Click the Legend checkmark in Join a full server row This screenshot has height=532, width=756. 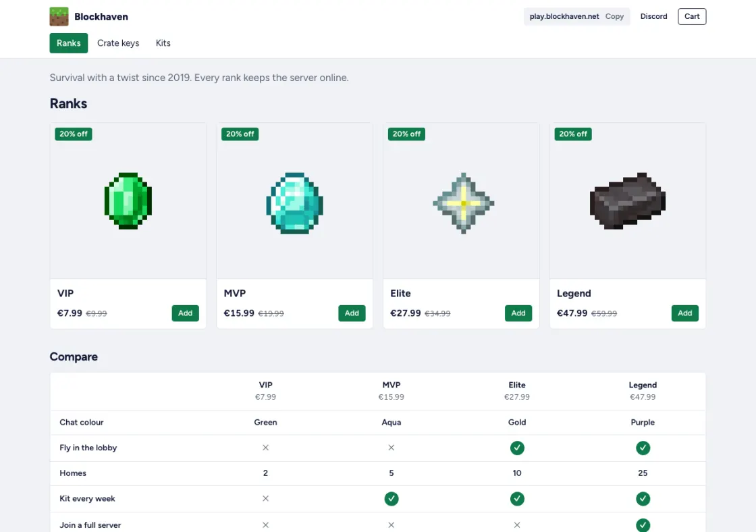(643, 525)
